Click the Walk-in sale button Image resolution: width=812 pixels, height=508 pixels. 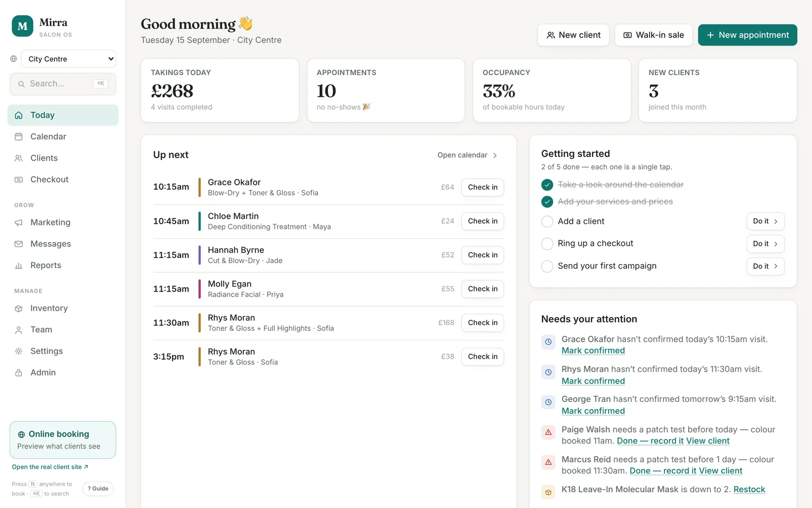click(654, 35)
